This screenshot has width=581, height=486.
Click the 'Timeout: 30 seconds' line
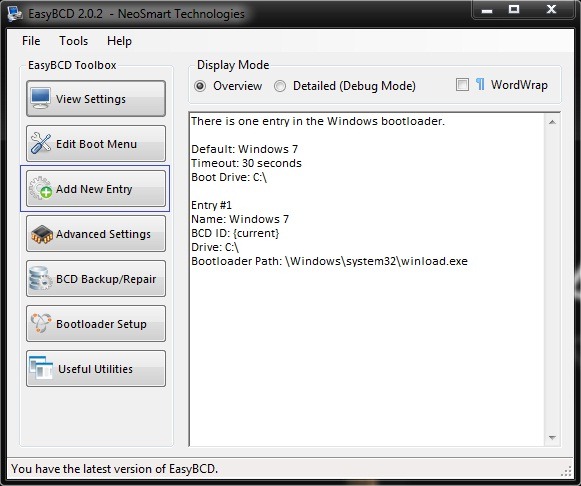pyautogui.click(x=246, y=163)
